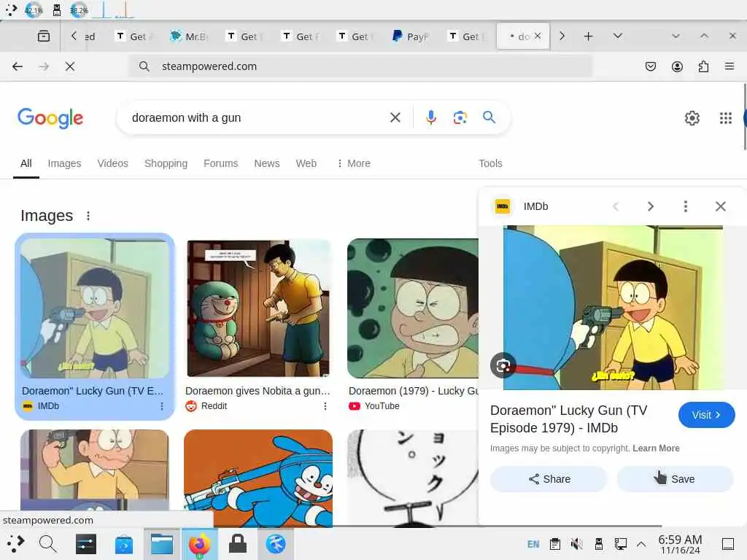The height and width of the screenshot is (560, 747).
Task: Open taskbar search magnifier
Action: [x=47, y=544]
